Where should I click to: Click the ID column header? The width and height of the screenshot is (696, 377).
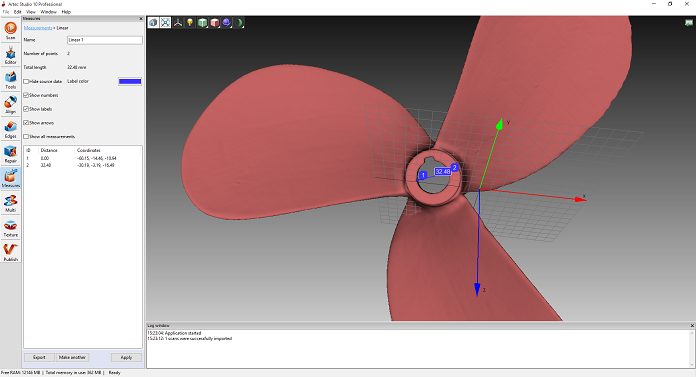point(28,151)
